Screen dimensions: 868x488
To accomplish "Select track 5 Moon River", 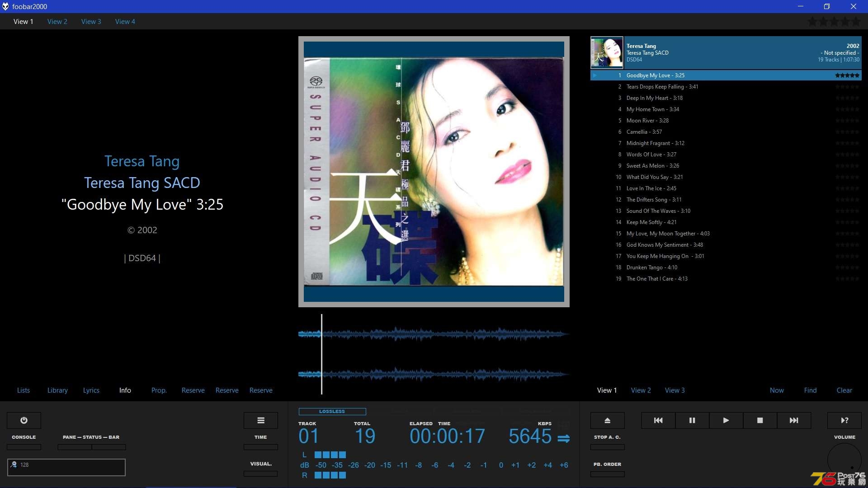I will pos(726,121).
